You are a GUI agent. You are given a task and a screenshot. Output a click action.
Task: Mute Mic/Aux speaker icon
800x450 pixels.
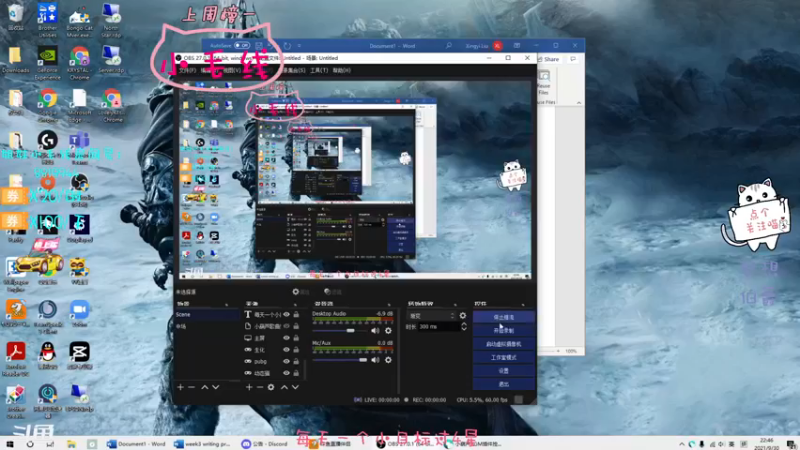coord(376,360)
